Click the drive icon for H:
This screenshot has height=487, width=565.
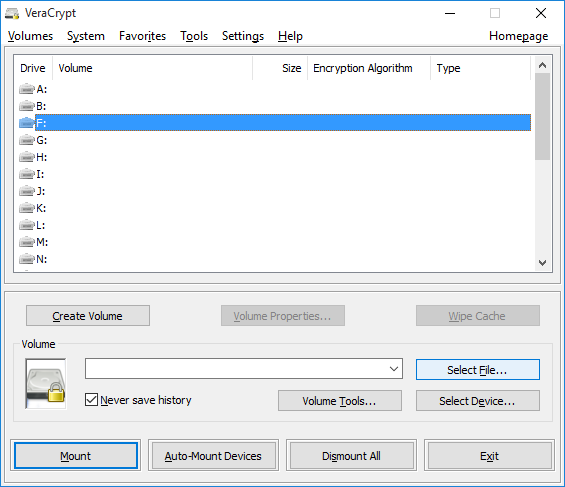27,157
